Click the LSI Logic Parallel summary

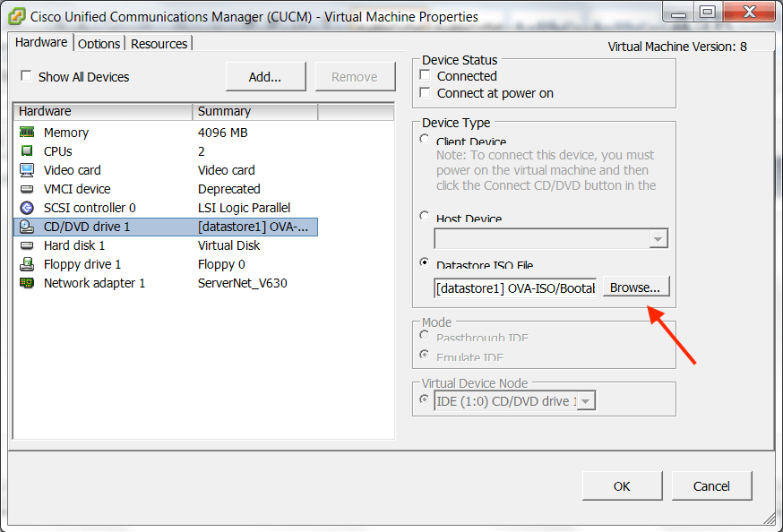click(245, 208)
